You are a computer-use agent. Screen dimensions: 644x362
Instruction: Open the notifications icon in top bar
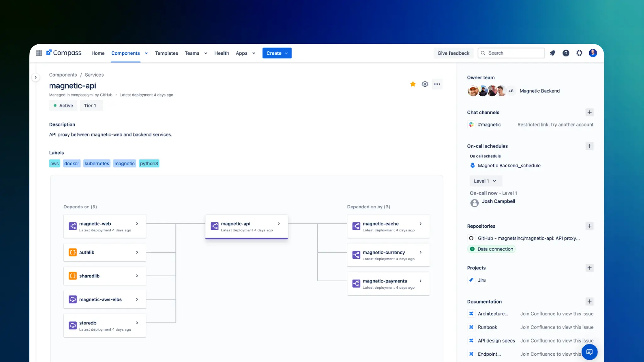(552, 53)
